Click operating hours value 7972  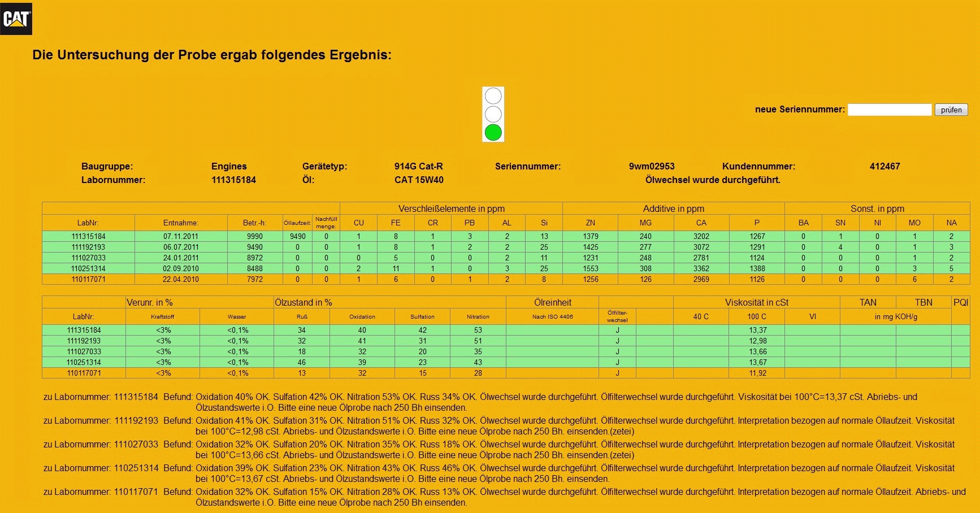(255, 279)
